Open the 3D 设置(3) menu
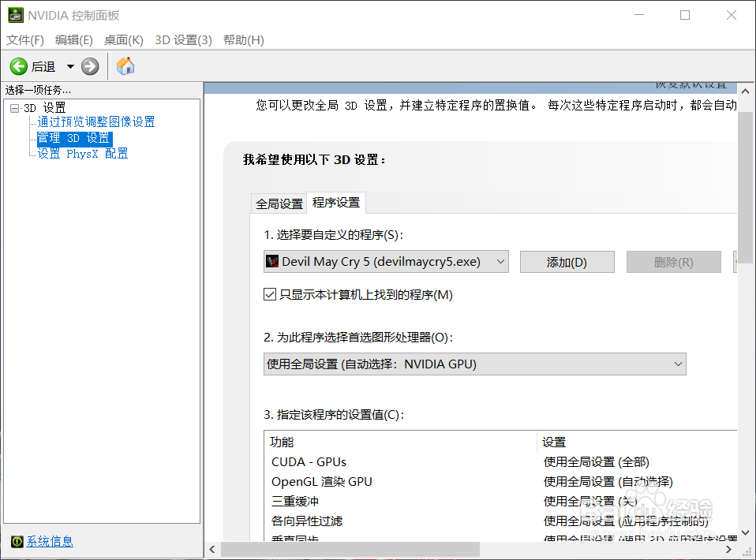This screenshot has width=756, height=560. pos(183,40)
